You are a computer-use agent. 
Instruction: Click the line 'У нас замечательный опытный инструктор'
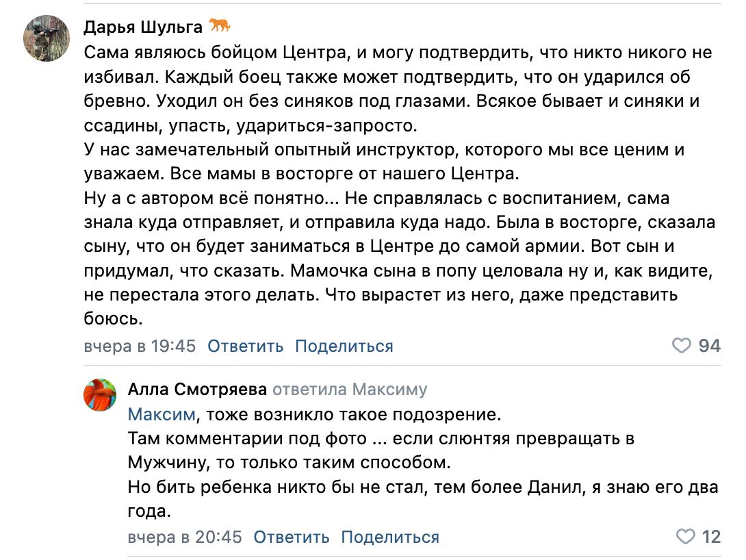(x=384, y=149)
